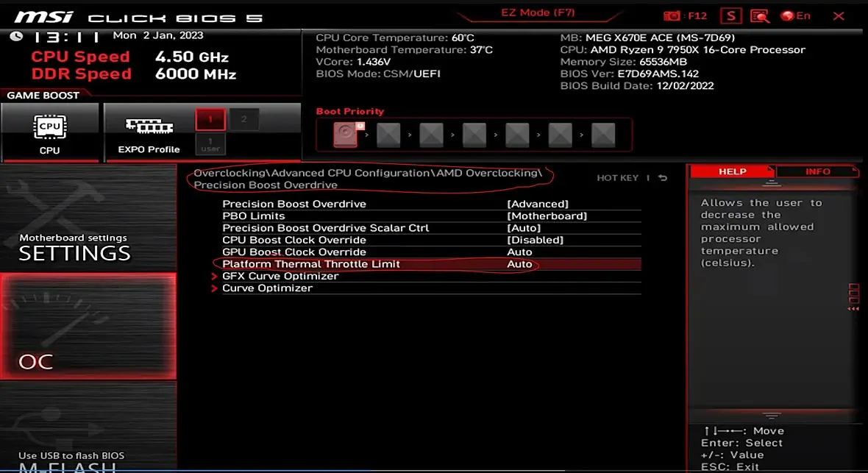Switch to the HELP tab
The width and height of the screenshot is (868, 473).
click(733, 171)
